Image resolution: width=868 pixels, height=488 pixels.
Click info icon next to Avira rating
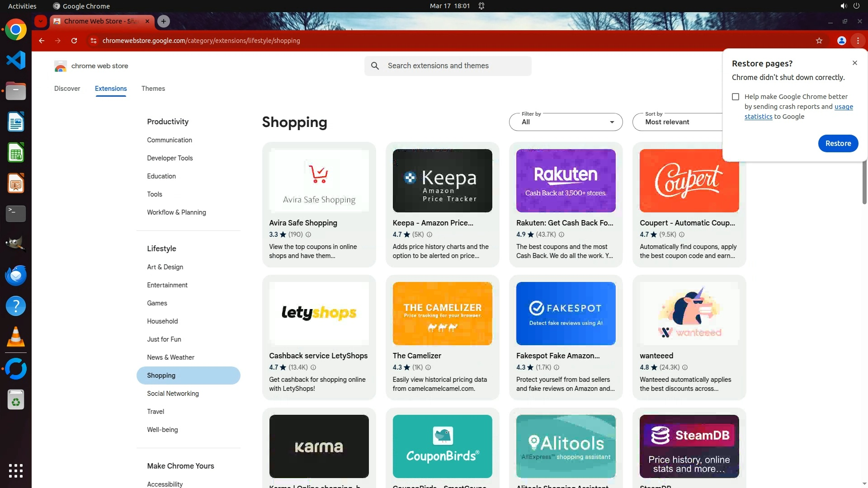(308, 235)
